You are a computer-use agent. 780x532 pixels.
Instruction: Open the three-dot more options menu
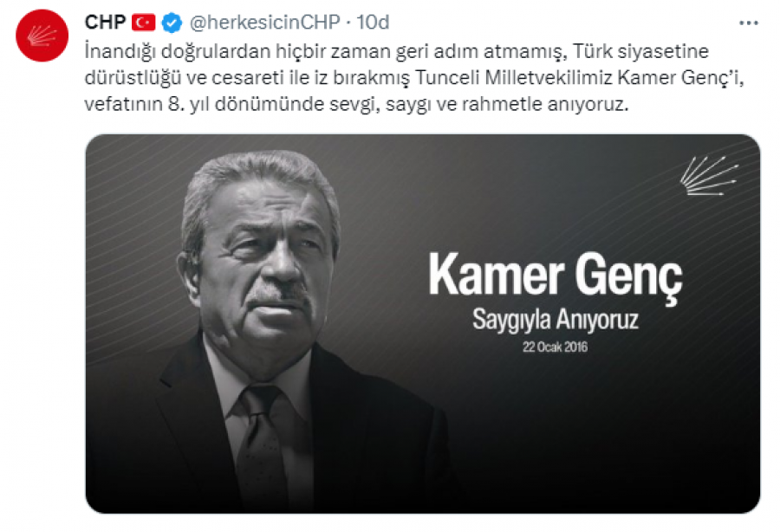[x=748, y=23]
